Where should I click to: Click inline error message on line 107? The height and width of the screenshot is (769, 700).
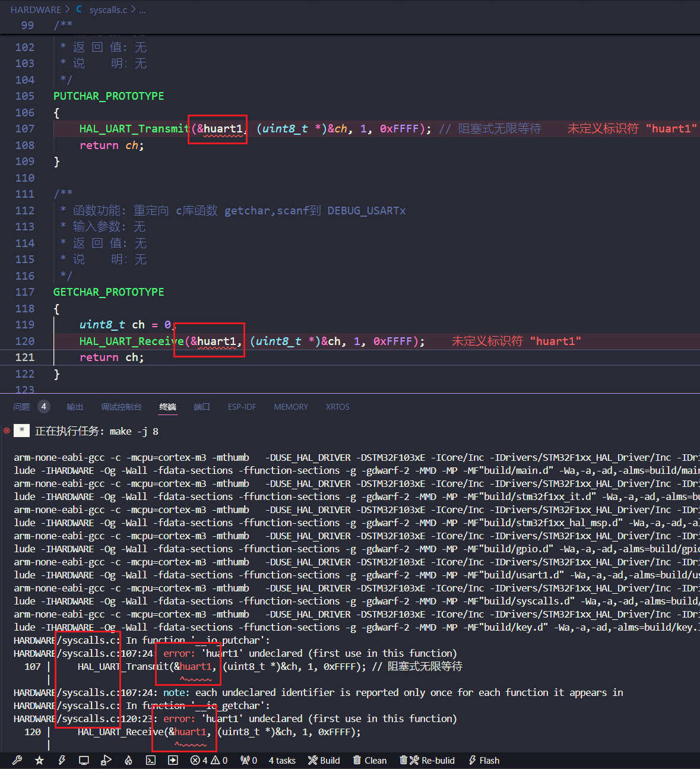[x=632, y=129]
